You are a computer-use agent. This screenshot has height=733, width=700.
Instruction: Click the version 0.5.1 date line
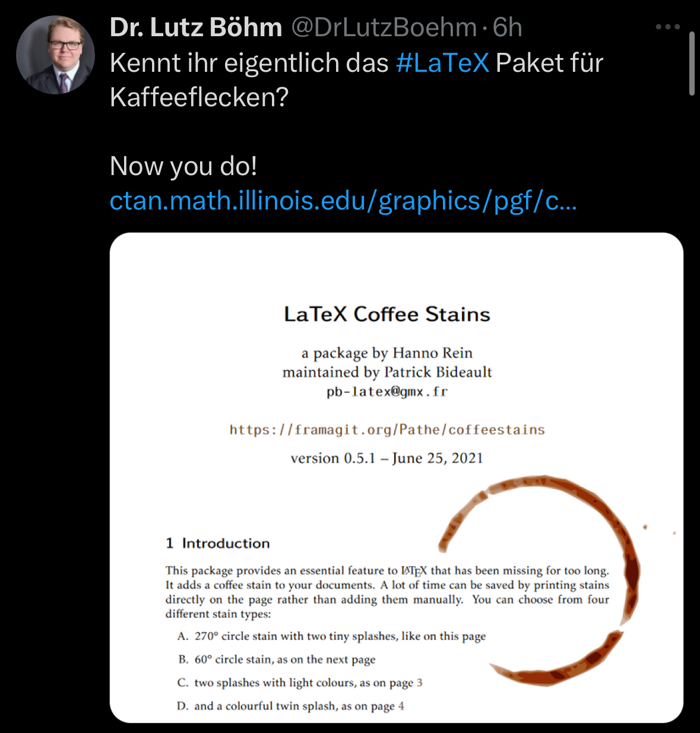(387, 458)
